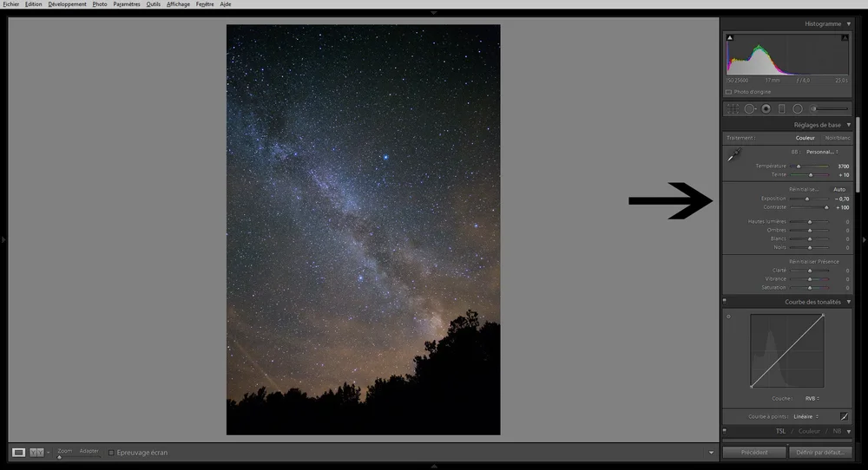Click Définir par défaut button

pyautogui.click(x=820, y=453)
